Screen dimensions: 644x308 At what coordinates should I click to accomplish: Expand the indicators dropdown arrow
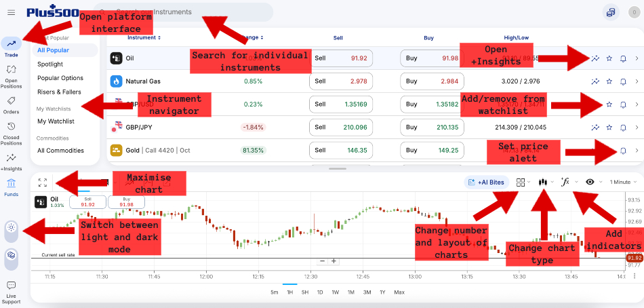(x=576, y=182)
